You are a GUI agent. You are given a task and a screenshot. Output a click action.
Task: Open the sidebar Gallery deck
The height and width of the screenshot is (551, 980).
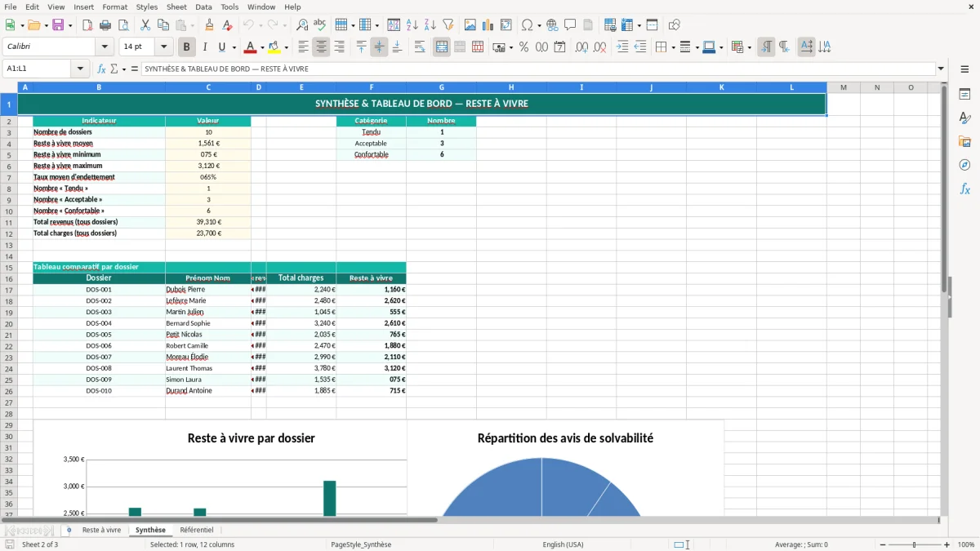tap(964, 142)
